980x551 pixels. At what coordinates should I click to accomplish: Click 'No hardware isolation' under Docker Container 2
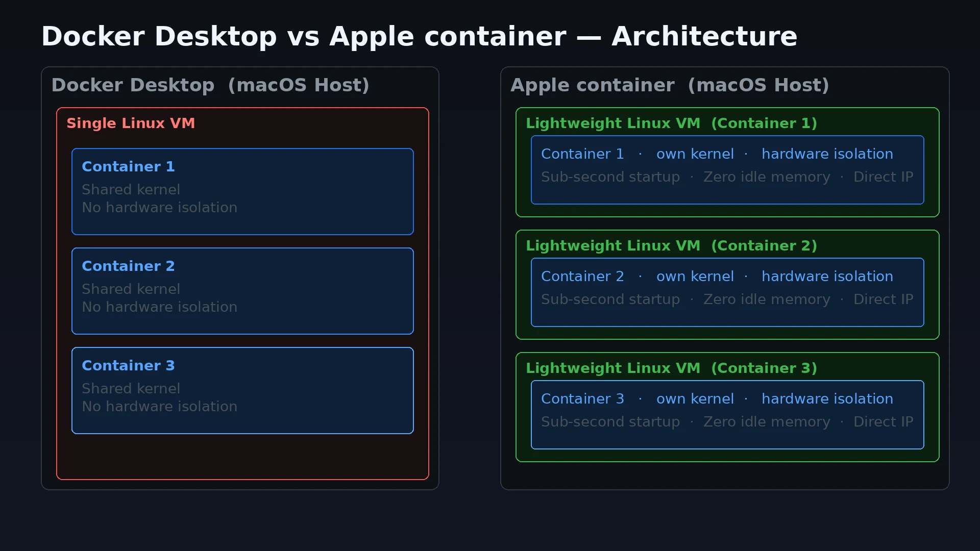tap(159, 307)
